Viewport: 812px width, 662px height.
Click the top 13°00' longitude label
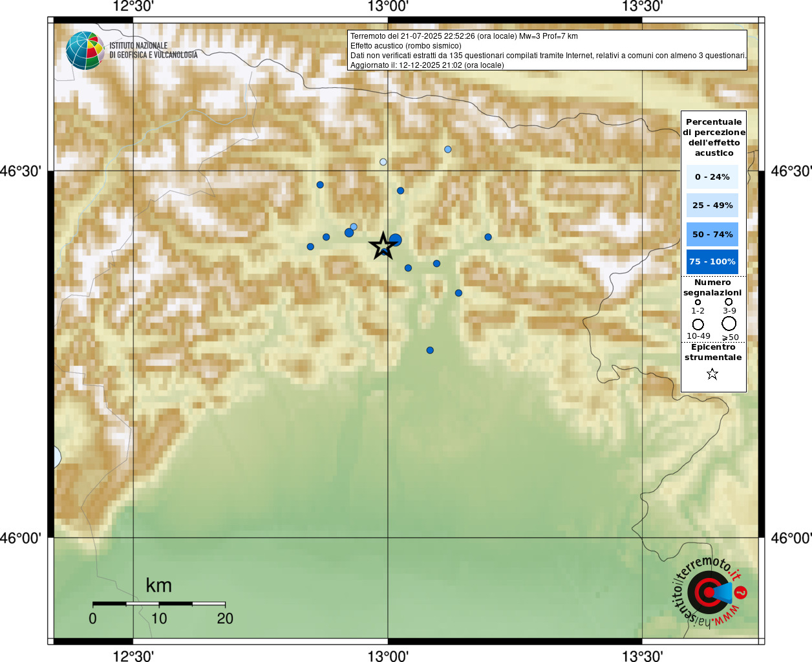point(388,6)
